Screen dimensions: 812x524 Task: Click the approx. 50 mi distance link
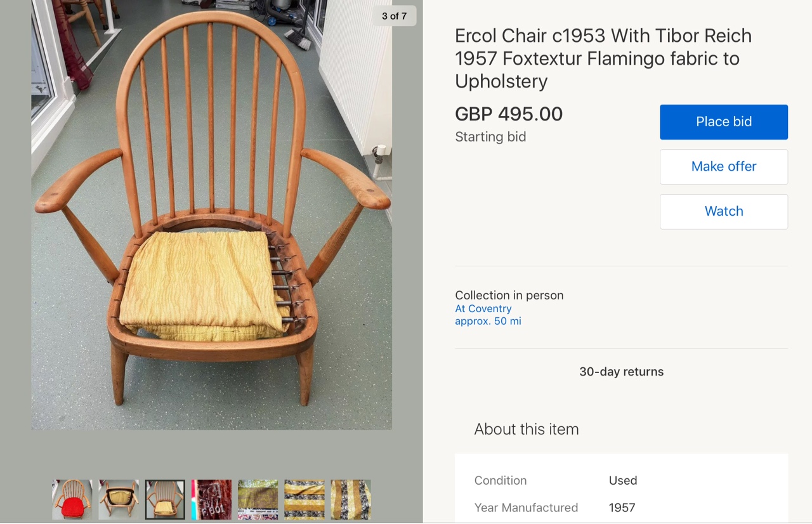488,321
